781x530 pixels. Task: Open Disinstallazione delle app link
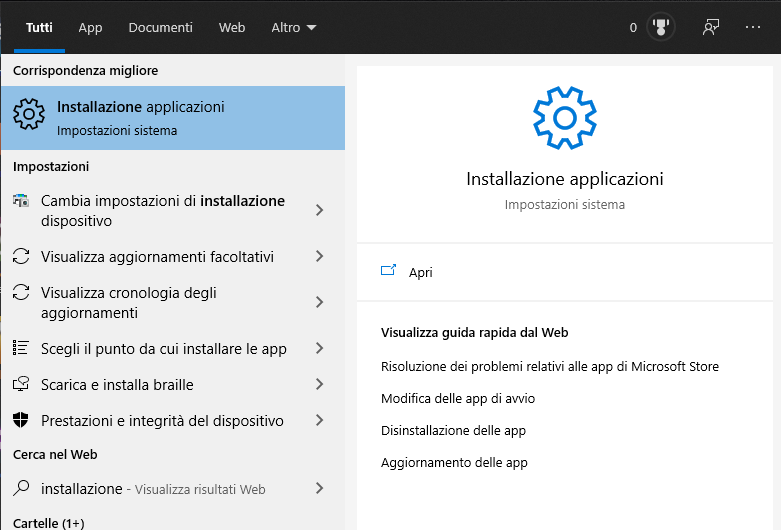(453, 431)
